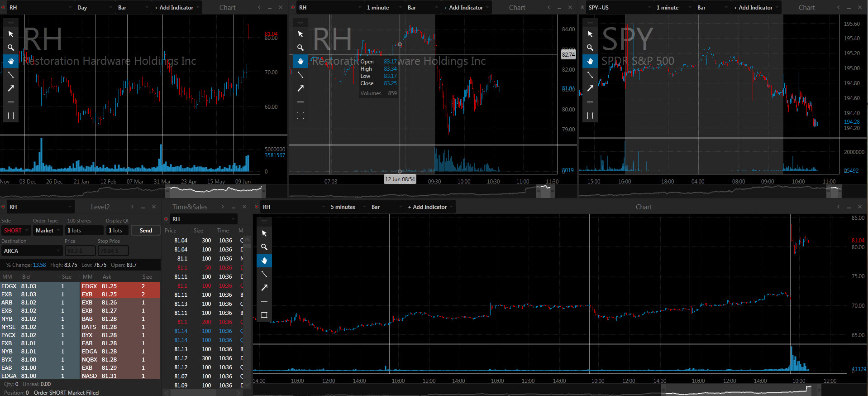Send the order with the Send button
Viewport: 868px width, 396px height.
coord(146,231)
